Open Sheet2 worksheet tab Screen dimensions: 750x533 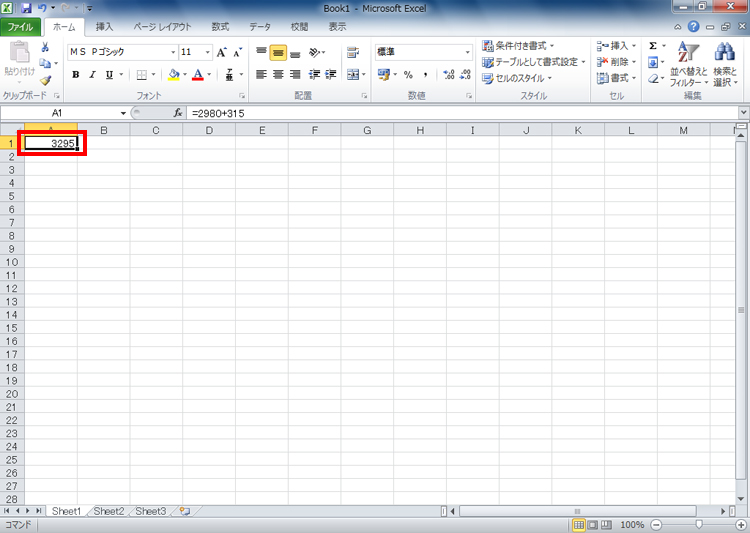(109, 511)
